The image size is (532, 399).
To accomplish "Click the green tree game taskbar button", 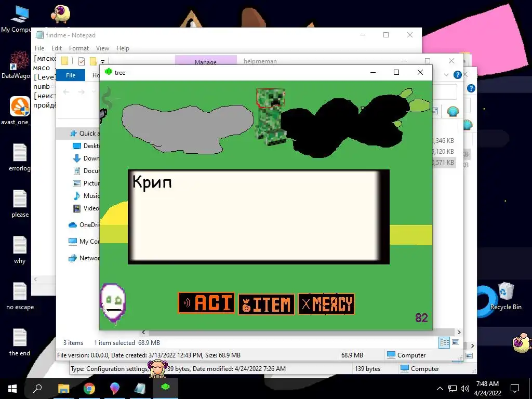I will coord(165,389).
